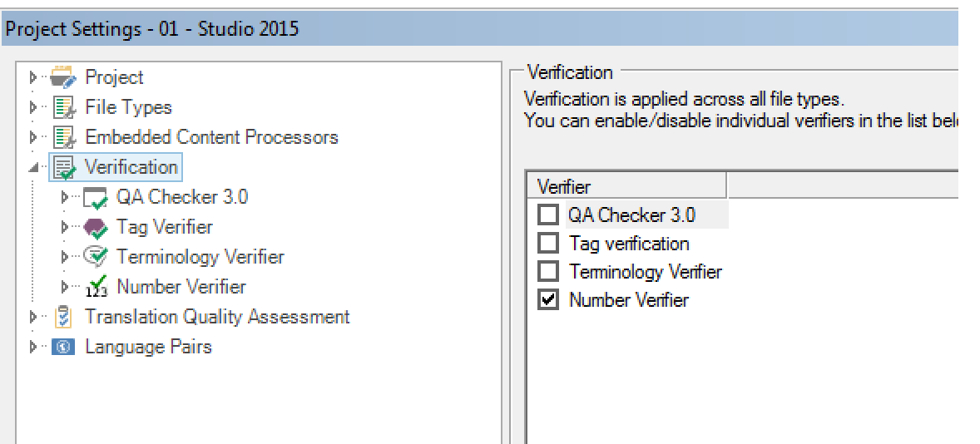This screenshot has width=980, height=444.
Task: Click the Embedded Content Processors icon
Action: click(x=63, y=138)
